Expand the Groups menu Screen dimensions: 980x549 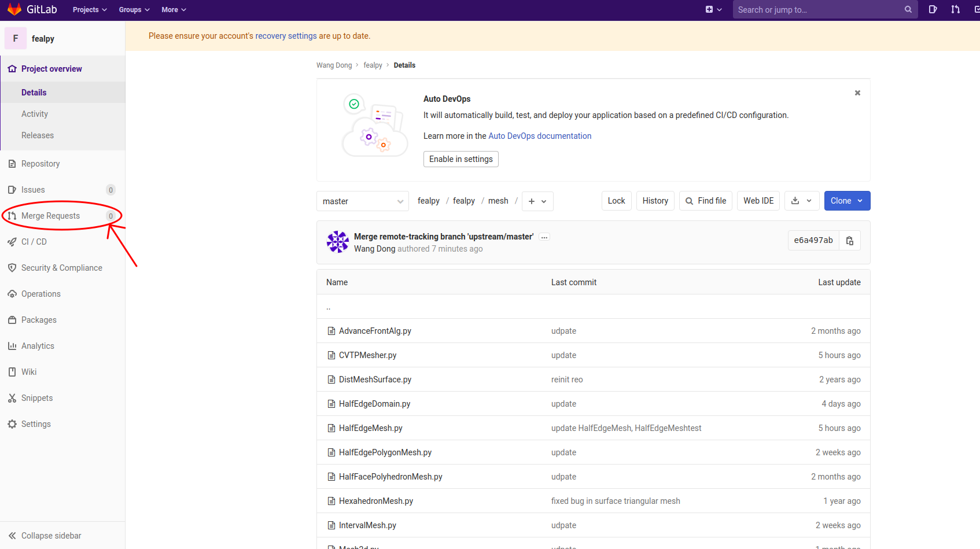pos(134,9)
